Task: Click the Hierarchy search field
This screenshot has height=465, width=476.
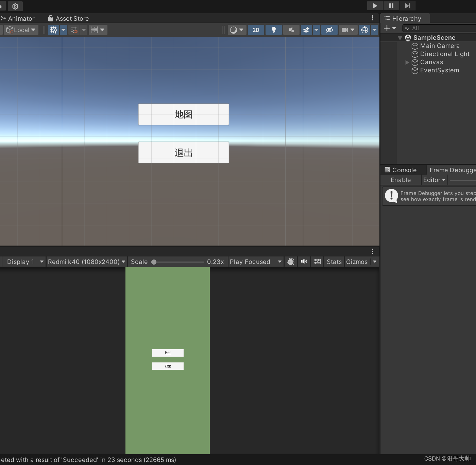Action: [439, 28]
